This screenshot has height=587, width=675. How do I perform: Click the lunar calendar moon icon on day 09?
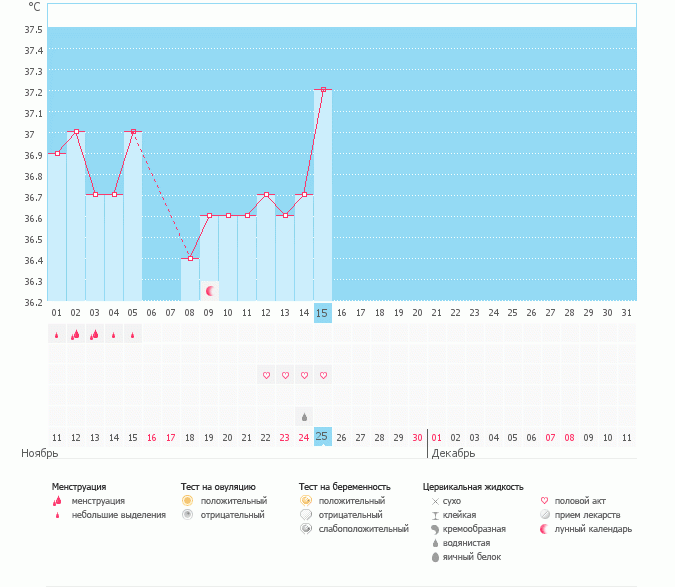[x=210, y=291]
